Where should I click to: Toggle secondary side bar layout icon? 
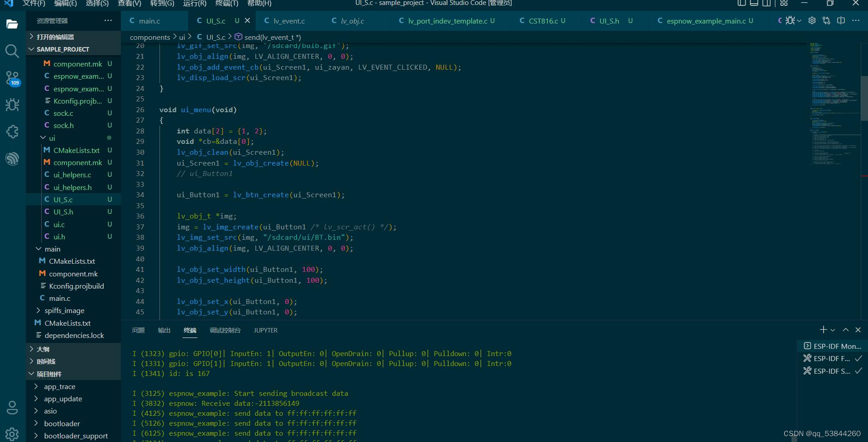[x=767, y=3]
